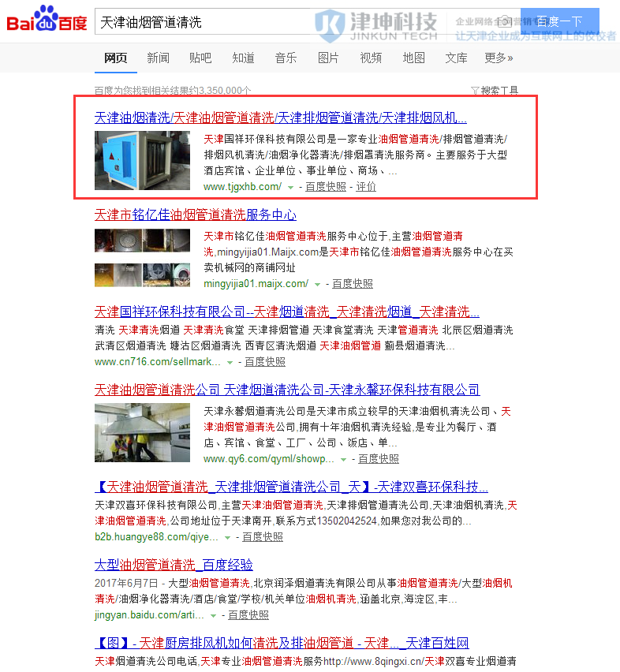Open the camera image search icon
Screen dimensions: 620x672
pos(505,21)
